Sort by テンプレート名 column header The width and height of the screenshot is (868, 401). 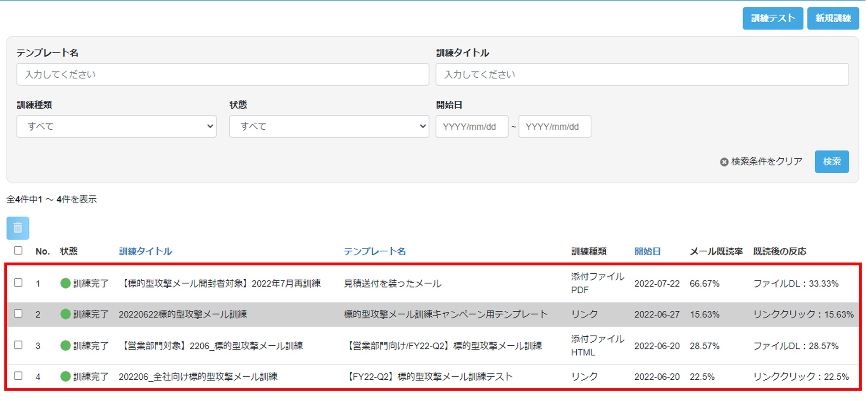(375, 251)
